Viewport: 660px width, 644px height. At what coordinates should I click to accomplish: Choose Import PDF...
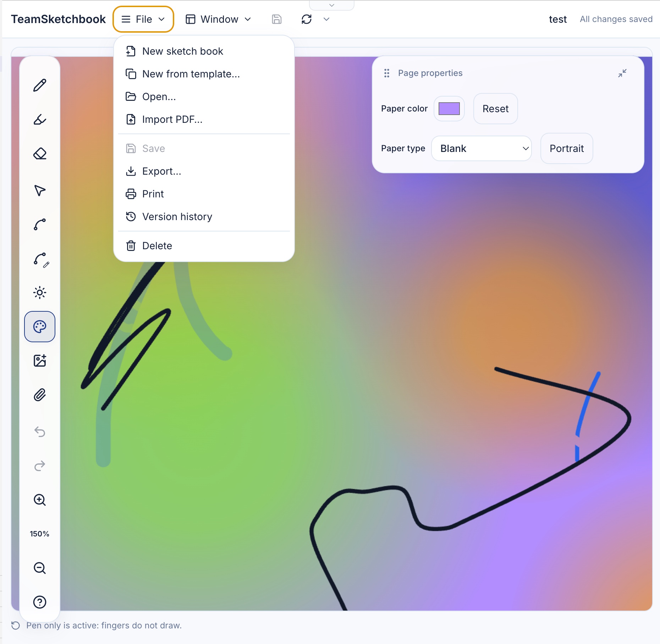pos(204,119)
